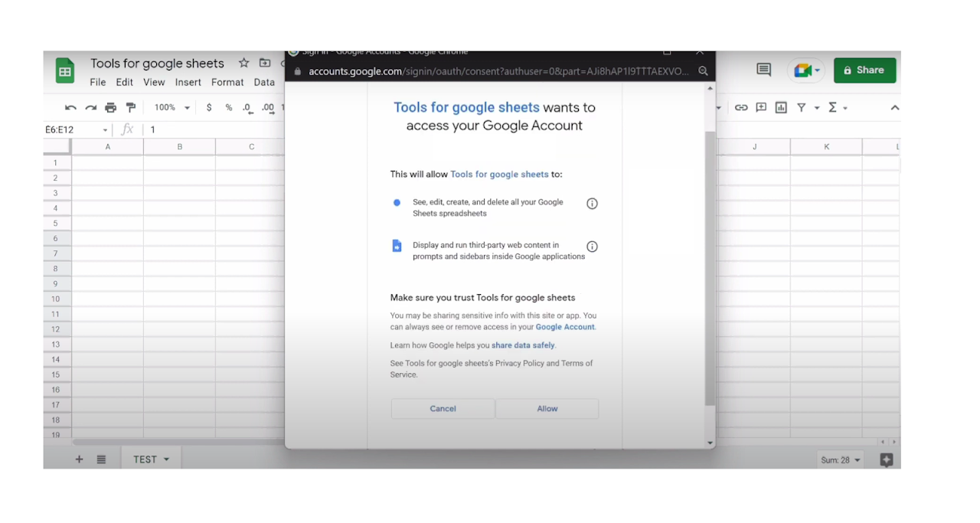The width and height of the screenshot is (980, 523).
Task: Click the popup scrollbar up arrow
Action: pyautogui.click(x=710, y=89)
